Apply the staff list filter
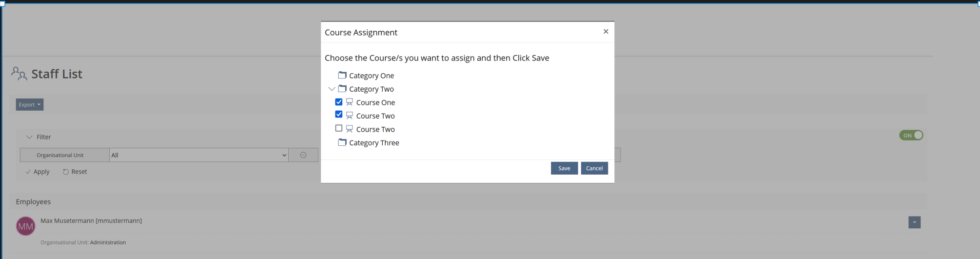Screen dimensions: 980x259 click(x=38, y=172)
